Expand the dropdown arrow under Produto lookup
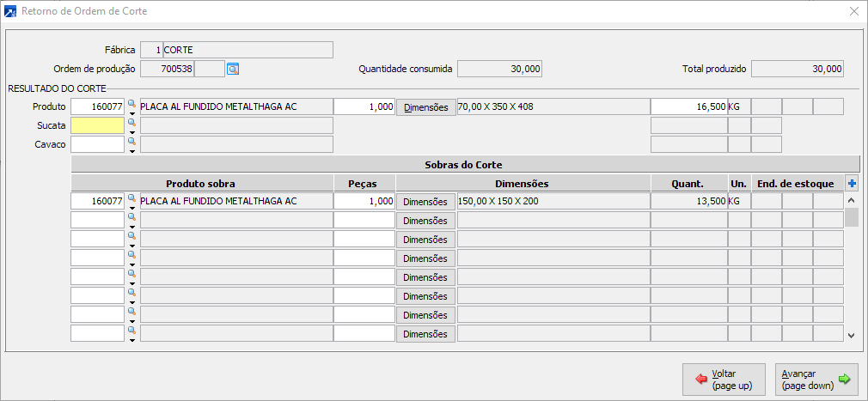 pyautogui.click(x=131, y=113)
